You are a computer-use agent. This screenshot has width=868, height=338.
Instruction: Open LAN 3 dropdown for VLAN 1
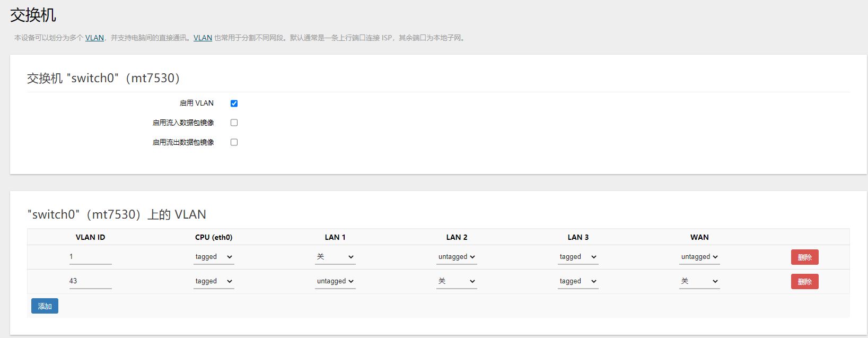[x=578, y=257]
